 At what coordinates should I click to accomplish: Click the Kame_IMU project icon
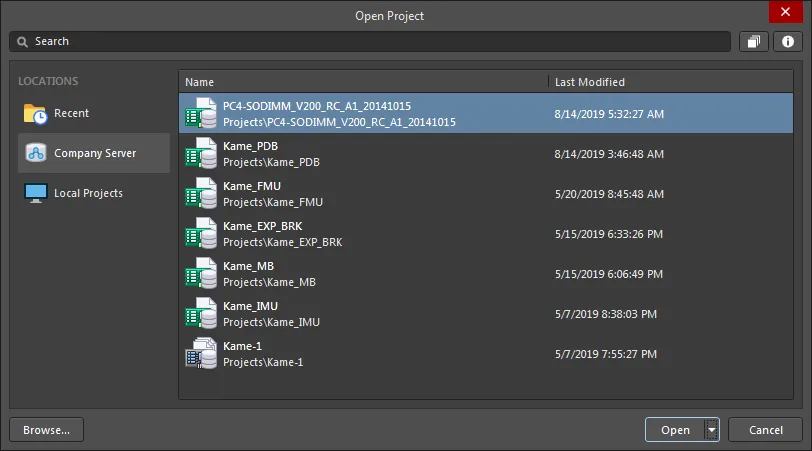pos(201,313)
